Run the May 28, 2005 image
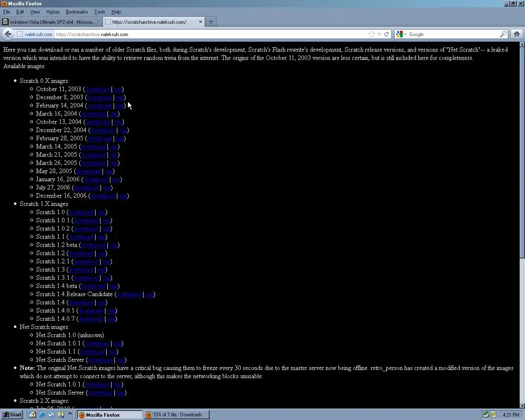Viewport: 525px width, 420px height. click(108, 171)
